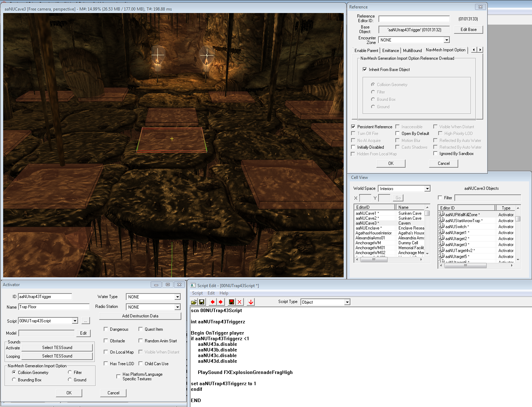Select aaNUEnclave in the cell list
Viewport: 532px width, 407px height.
pos(367,228)
